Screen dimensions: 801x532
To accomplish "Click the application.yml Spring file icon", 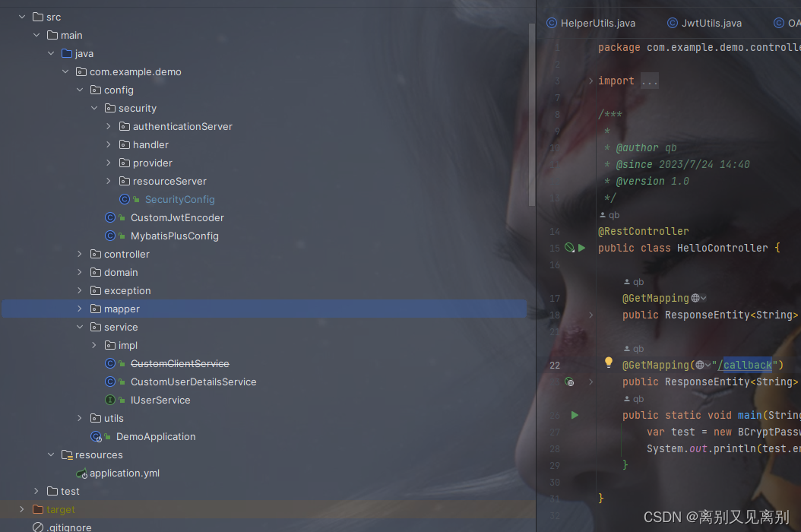I will 82,473.
